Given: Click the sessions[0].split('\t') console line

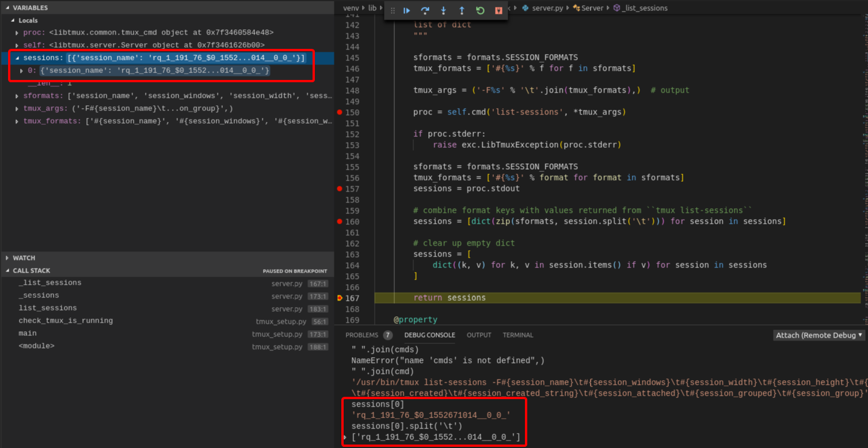Looking at the screenshot, I should pyautogui.click(x=406, y=426).
